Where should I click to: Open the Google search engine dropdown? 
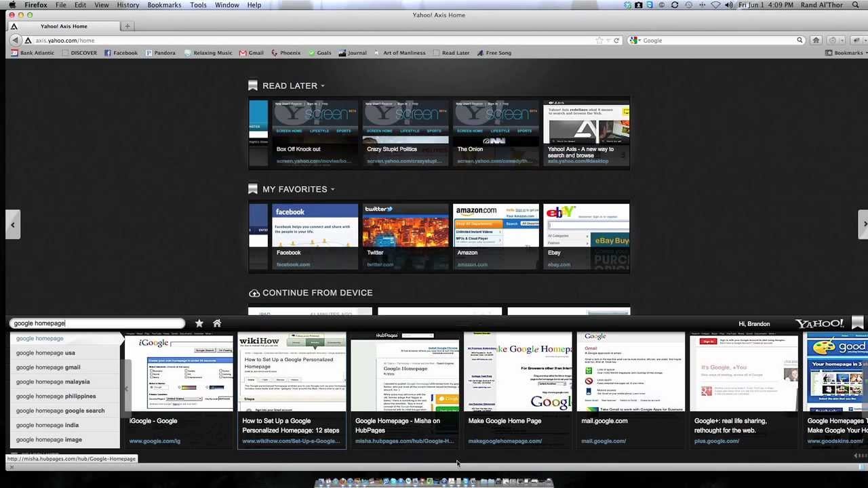tap(635, 41)
